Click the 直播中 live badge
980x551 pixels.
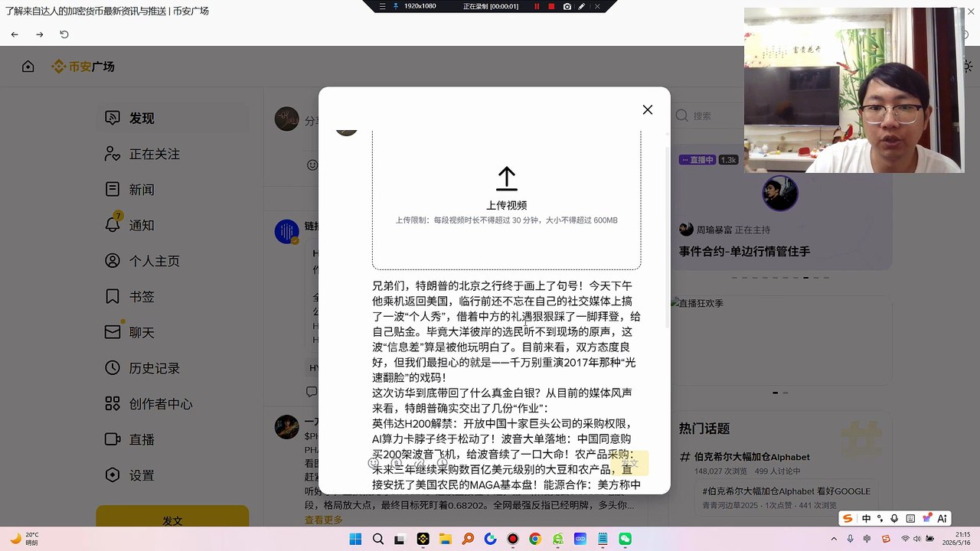(697, 160)
